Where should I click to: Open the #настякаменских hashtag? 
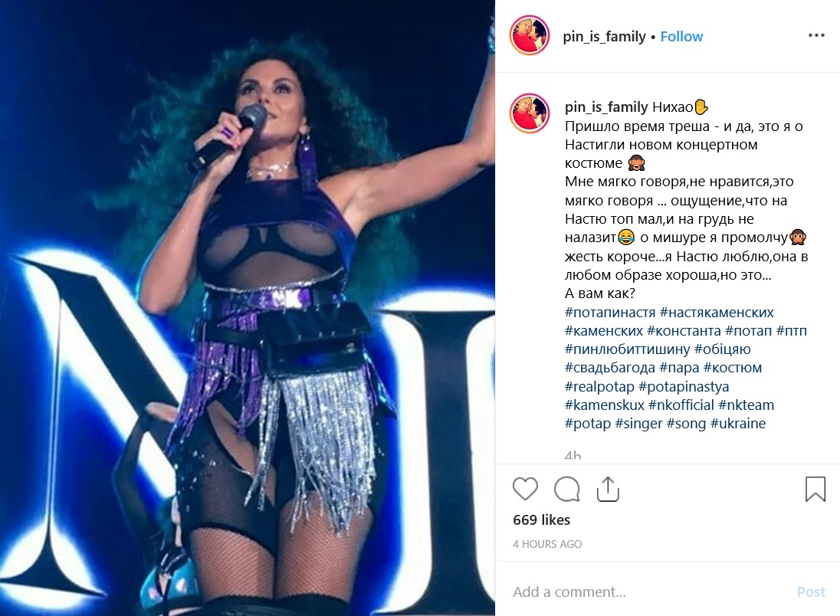tap(717, 313)
